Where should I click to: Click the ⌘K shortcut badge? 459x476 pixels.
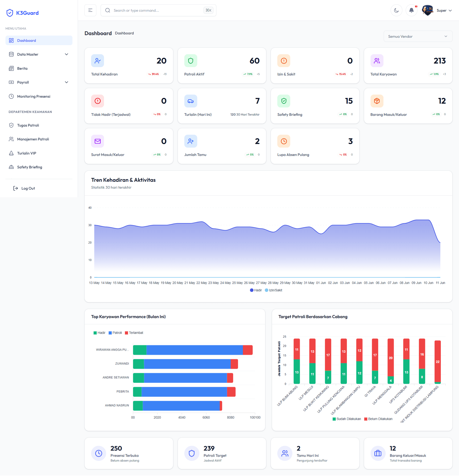208,11
